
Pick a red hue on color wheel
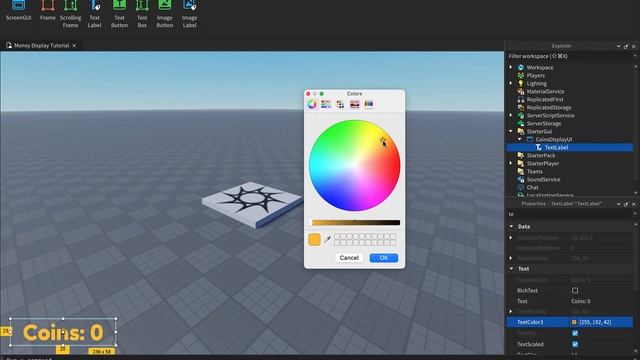click(x=395, y=165)
